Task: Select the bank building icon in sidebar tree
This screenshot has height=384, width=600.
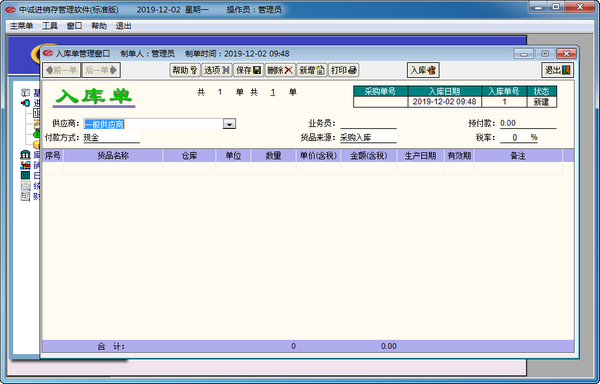Action: coord(25,155)
